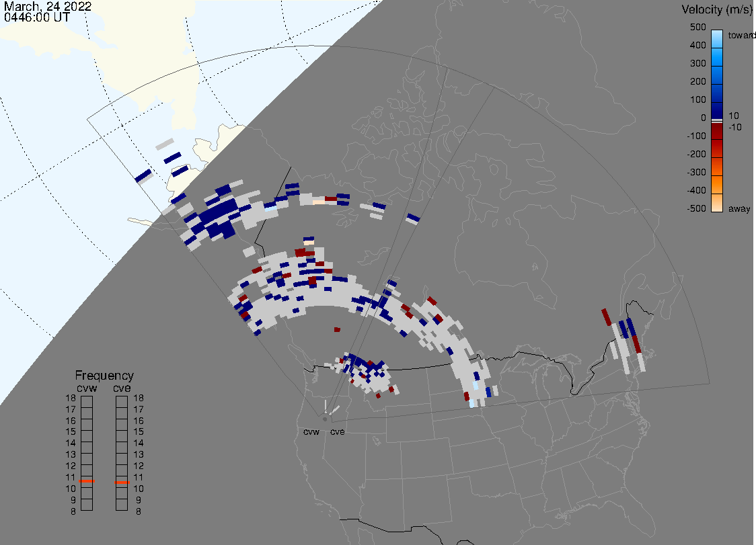Click the 100 tick label on the velocity scale
The width and height of the screenshot is (756, 545).
click(697, 99)
